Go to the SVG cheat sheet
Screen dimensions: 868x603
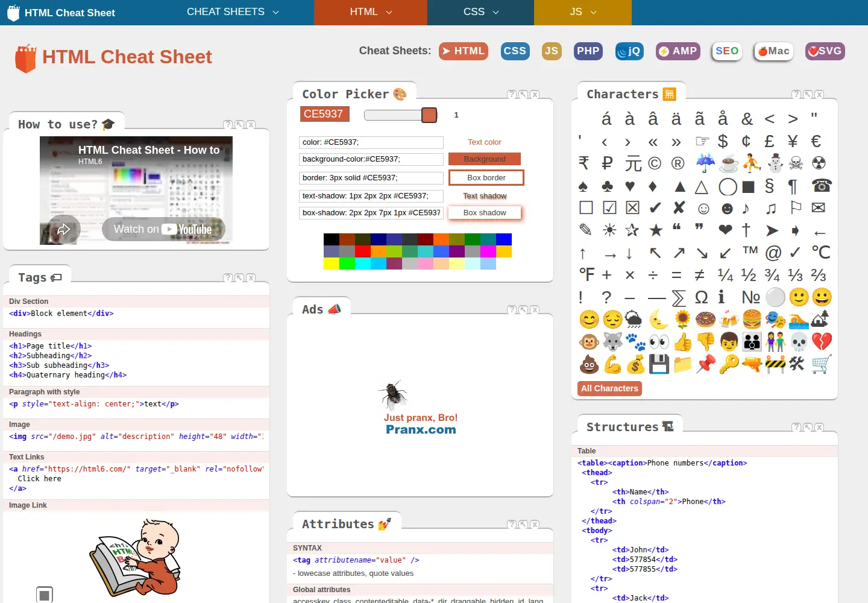(825, 51)
